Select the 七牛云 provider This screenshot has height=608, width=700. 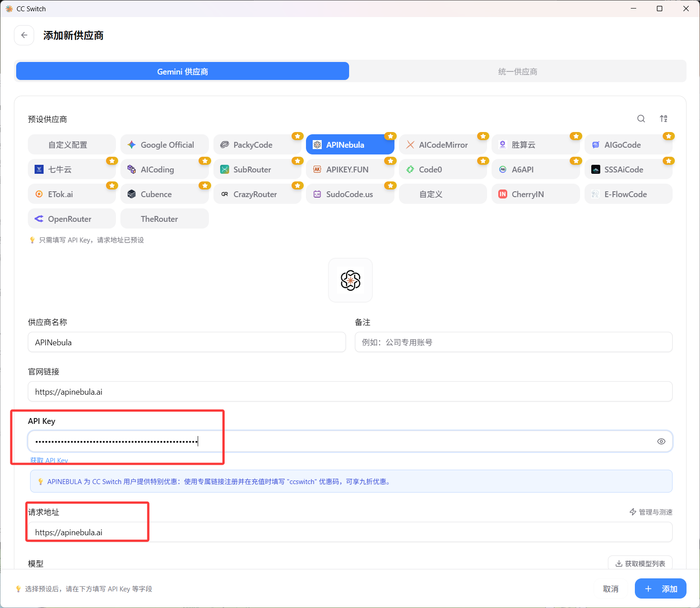tap(72, 169)
